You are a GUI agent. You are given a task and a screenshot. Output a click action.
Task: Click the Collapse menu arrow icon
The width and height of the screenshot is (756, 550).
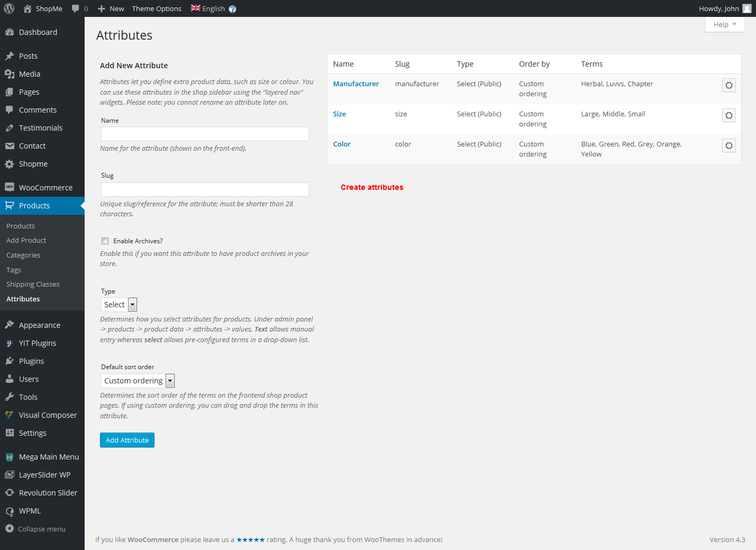[x=10, y=528]
